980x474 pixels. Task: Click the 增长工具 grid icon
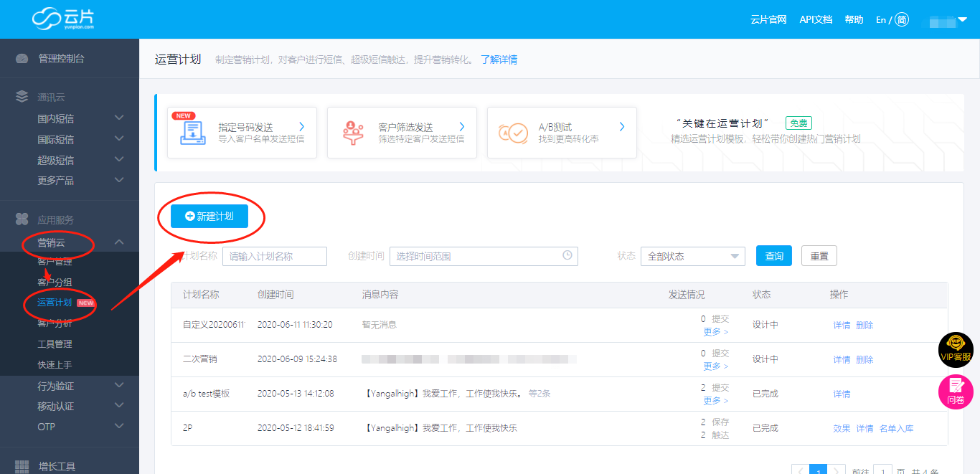tap(22, 467)
